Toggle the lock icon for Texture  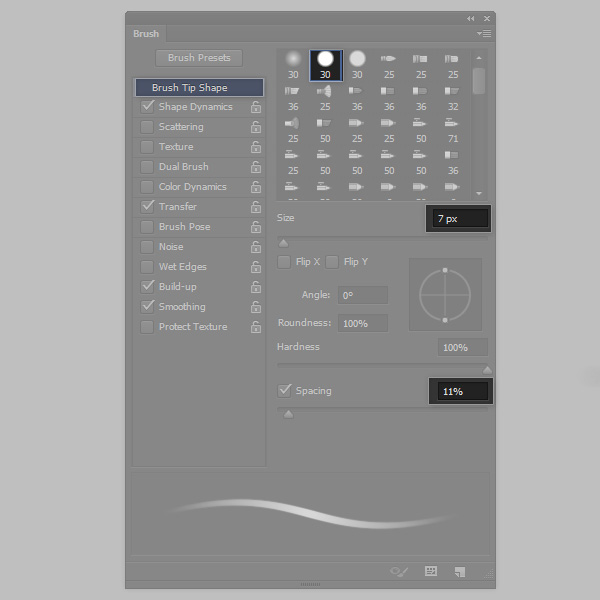(x=256, y=147)
